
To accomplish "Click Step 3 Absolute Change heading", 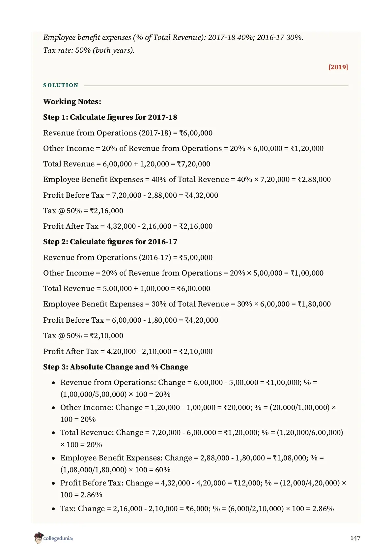I will tap(116, 367).
